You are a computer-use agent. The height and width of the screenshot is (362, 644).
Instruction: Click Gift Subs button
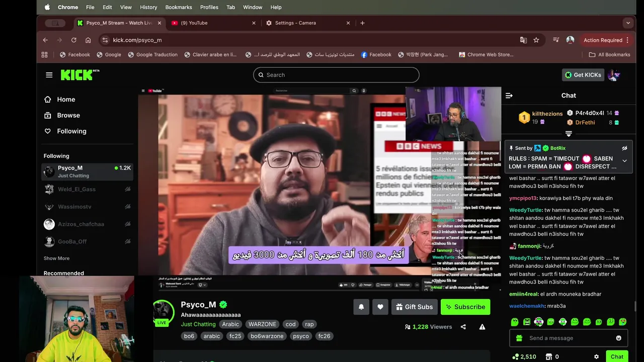(x=414, y=307)
